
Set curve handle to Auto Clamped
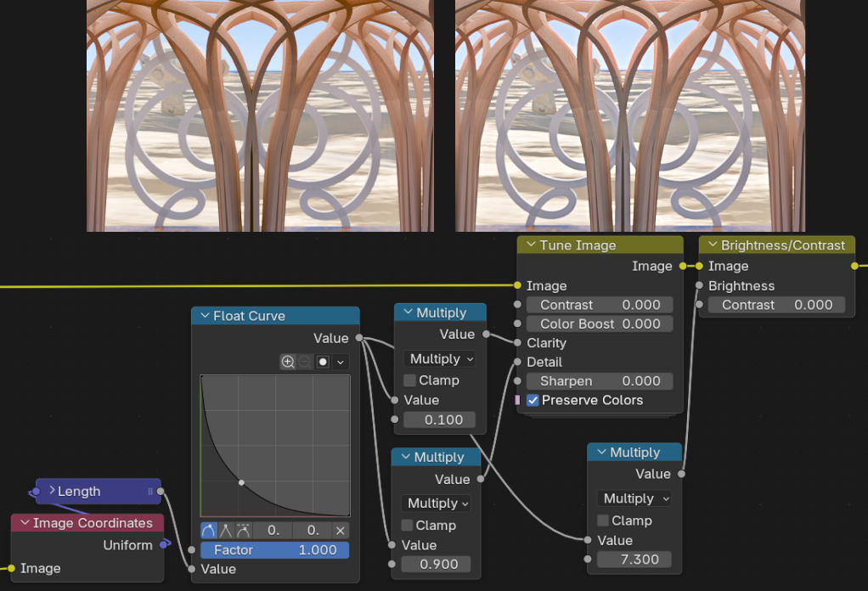tap(243, 530)
